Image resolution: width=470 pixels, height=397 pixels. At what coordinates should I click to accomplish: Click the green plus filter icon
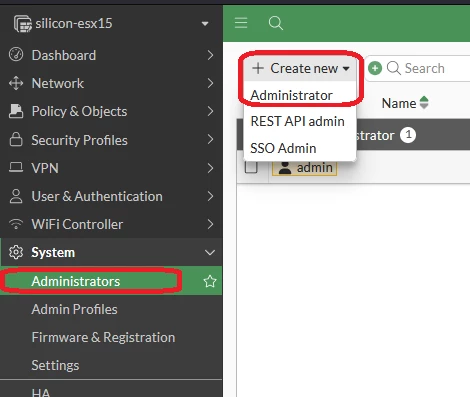pos(375,68)
